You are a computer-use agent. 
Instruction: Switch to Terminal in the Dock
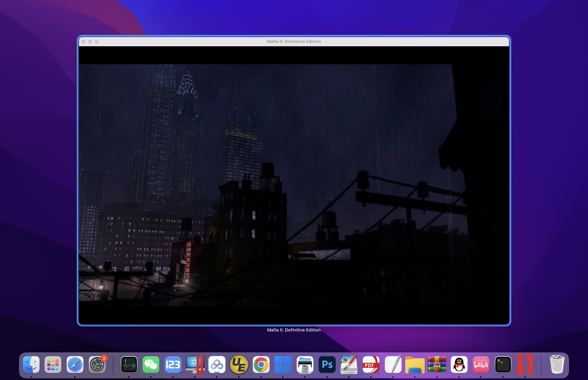(503, 365)
